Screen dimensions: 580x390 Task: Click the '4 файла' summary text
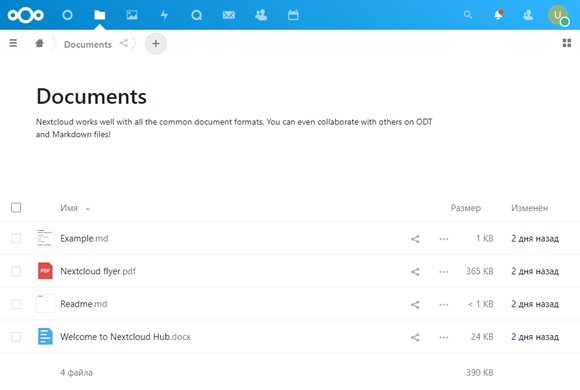pyautogui.click(x=77, y=373)
